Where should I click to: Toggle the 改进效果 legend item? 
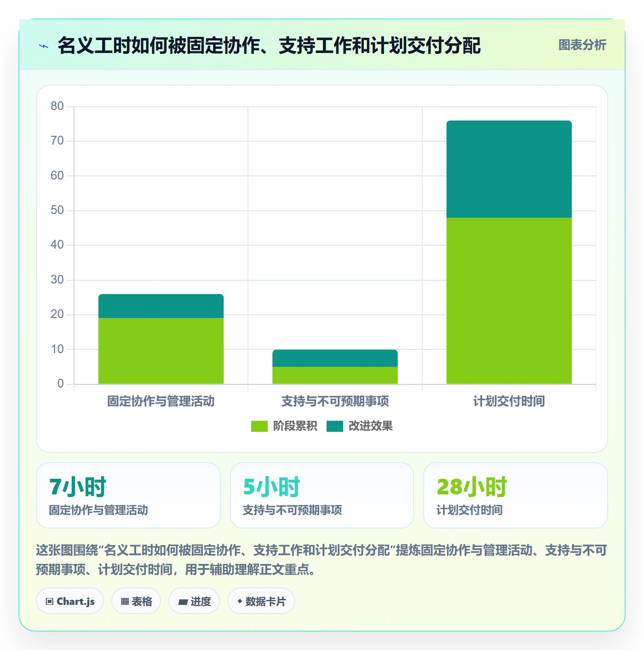tap(360, 426)
